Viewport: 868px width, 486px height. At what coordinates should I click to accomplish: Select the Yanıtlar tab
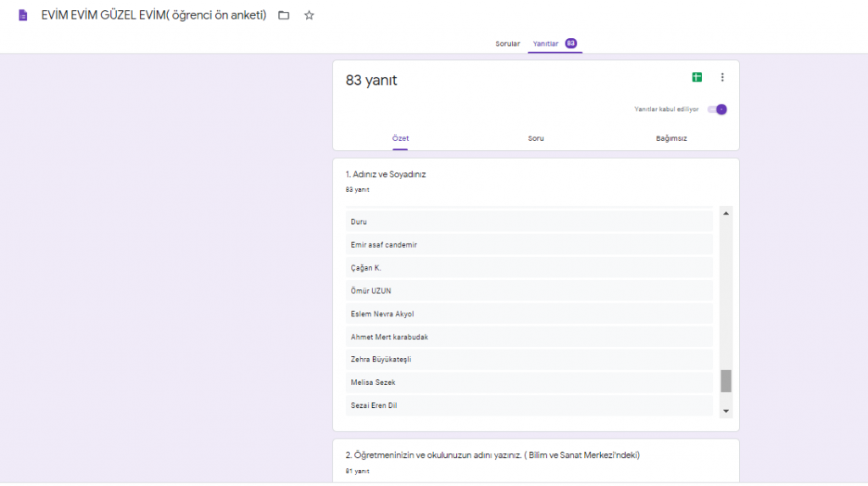[546, 44]
